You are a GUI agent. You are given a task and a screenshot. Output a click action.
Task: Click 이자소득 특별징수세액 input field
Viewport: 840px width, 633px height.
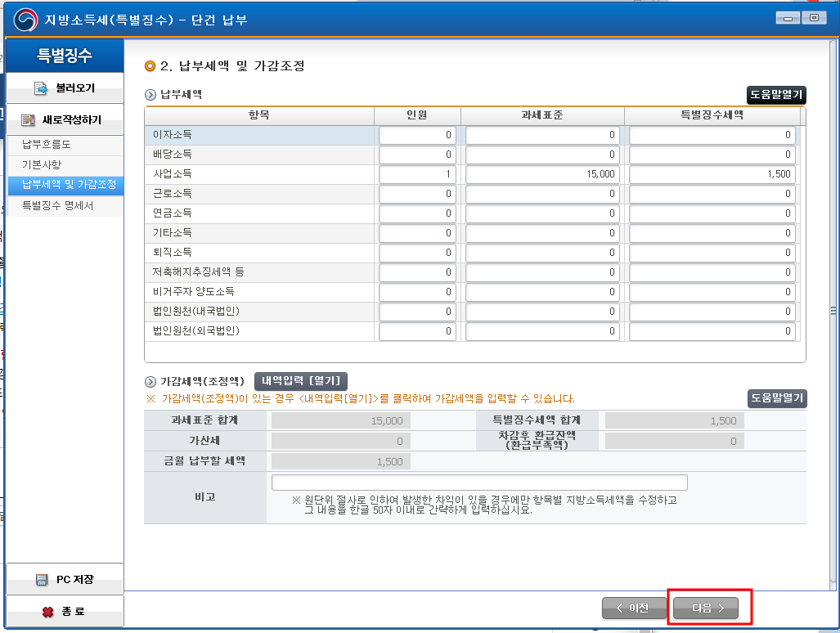click(x=712, y=136)
